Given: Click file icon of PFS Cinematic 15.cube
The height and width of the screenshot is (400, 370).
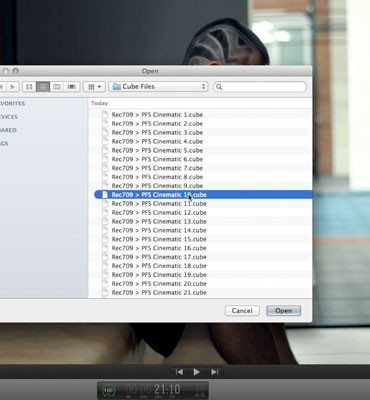Looking at the screenshot, I should [105, 239].
